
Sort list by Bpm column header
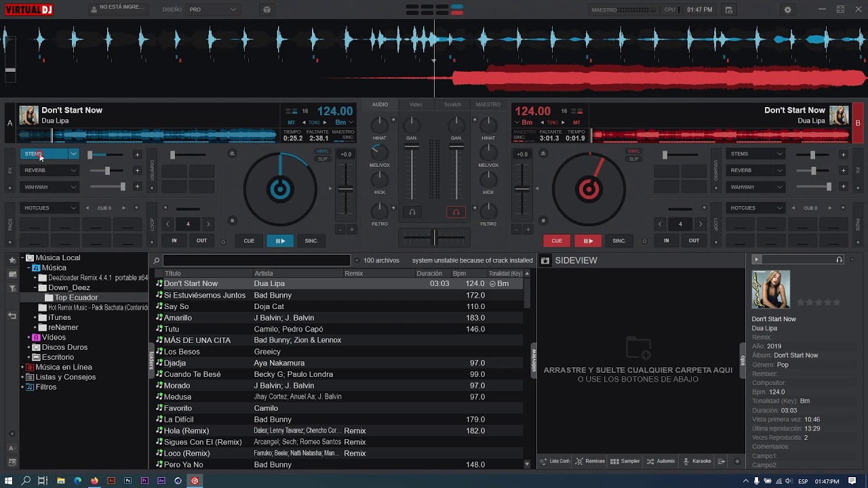(x=469, y=273)
